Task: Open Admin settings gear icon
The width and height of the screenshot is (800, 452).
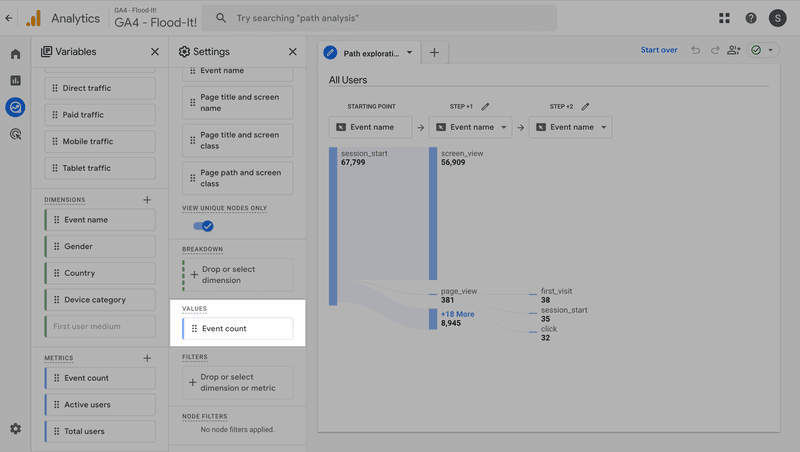Action: click(15, 429)
